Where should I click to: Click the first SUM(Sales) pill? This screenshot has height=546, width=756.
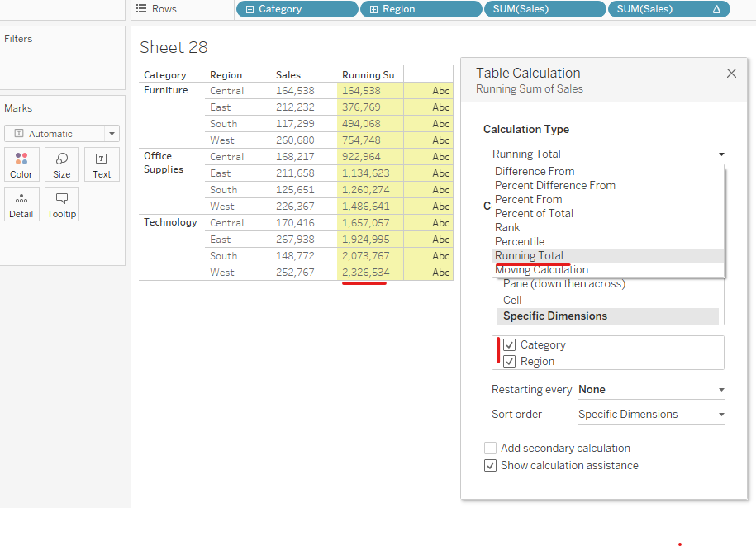[545, 9]
